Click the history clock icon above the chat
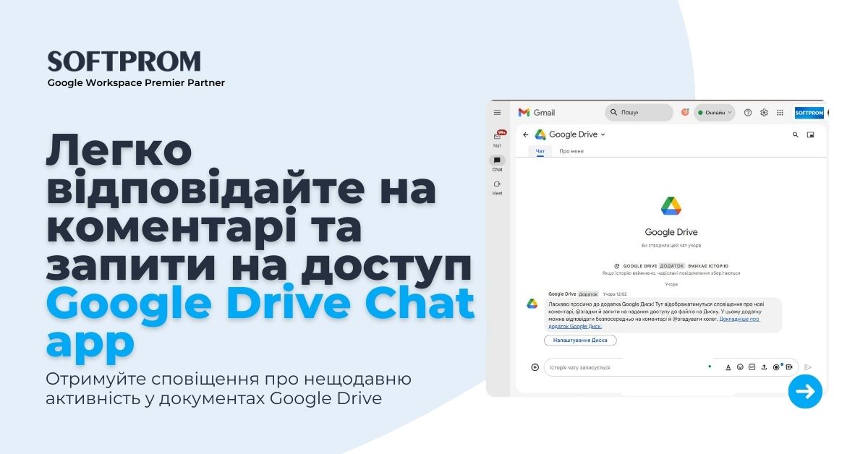868x454 pixels. [617, 266]
